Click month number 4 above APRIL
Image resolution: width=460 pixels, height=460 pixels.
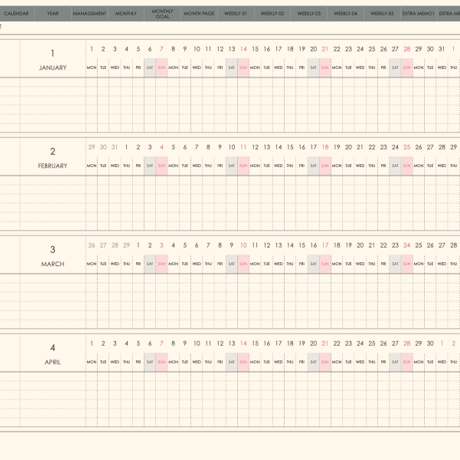pos(53,348)
